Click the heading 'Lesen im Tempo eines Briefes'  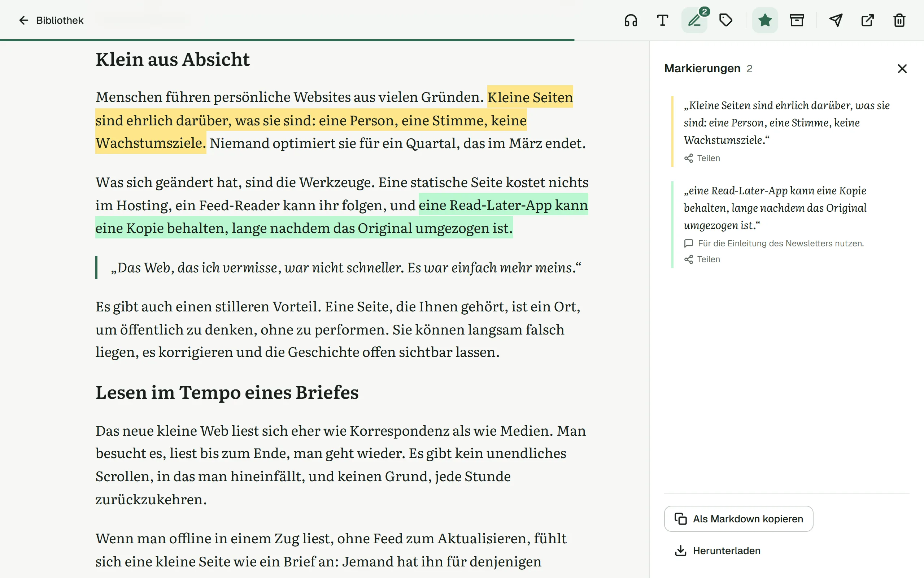tap(227, 393)
